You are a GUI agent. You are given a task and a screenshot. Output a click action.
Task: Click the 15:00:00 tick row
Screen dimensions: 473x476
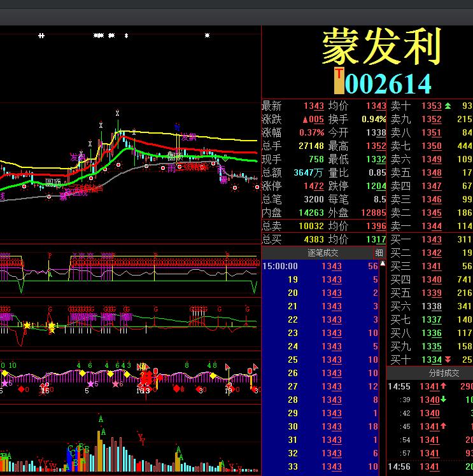click(321, 266)
